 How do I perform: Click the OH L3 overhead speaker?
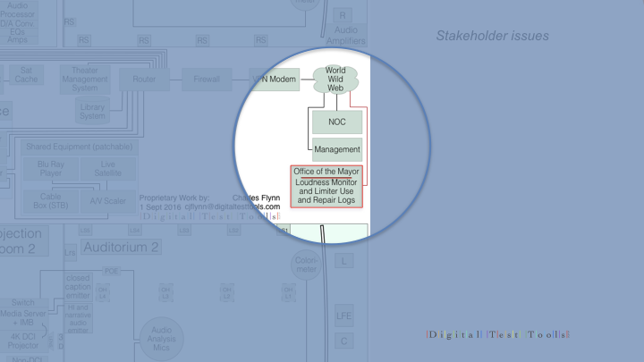tap(165, 293)
